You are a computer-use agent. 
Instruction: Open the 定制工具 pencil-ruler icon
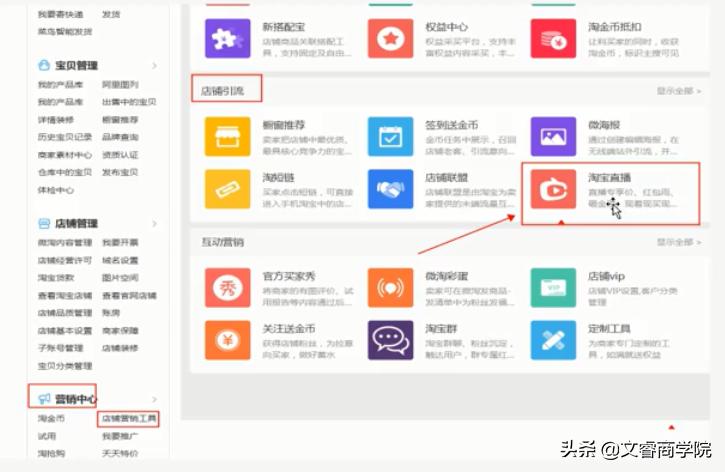coord(553,340)
